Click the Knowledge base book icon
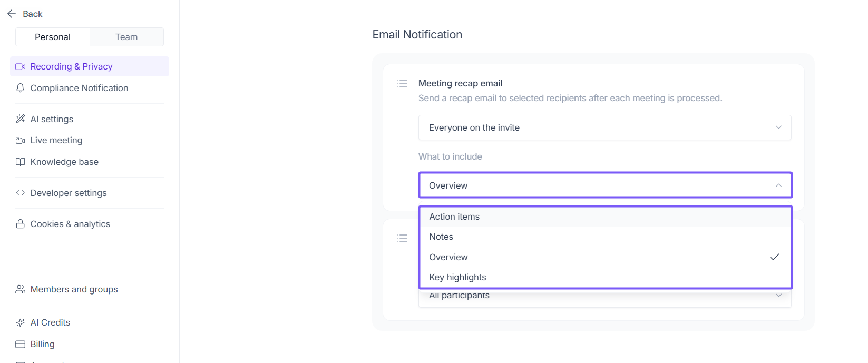The width and height of the screenshot is (868, 363). [x=21, y=162]
